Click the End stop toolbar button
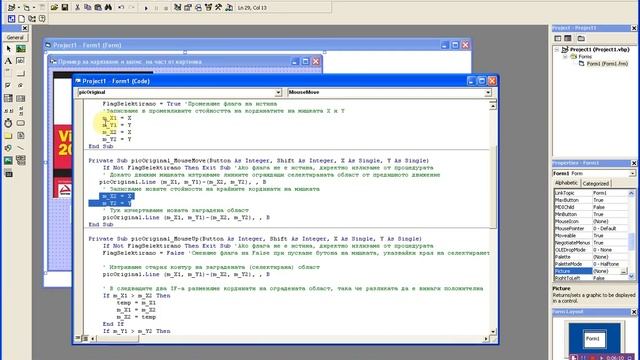The width and height of the screenshot is (640, 360). [166, 8]
